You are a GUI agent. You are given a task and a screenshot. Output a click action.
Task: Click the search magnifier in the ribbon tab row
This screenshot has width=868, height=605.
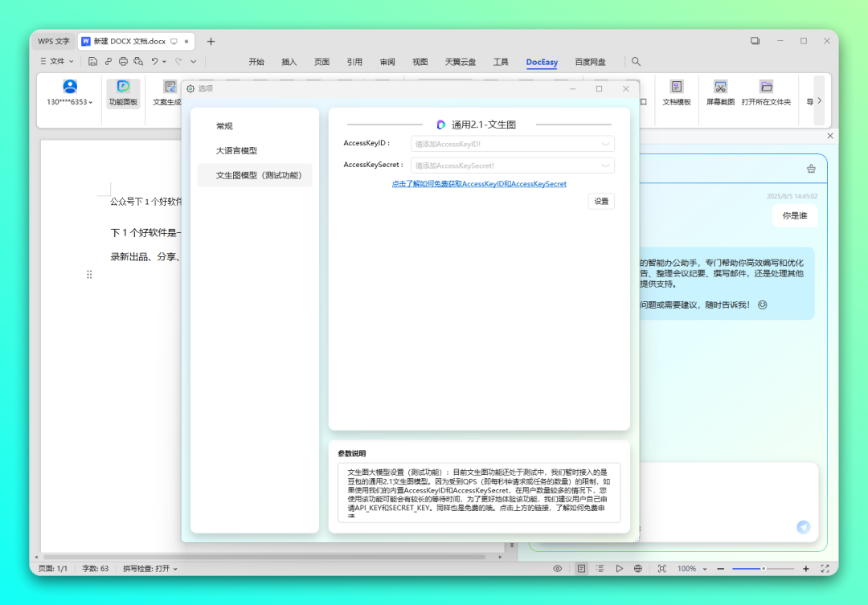[636, 62]
